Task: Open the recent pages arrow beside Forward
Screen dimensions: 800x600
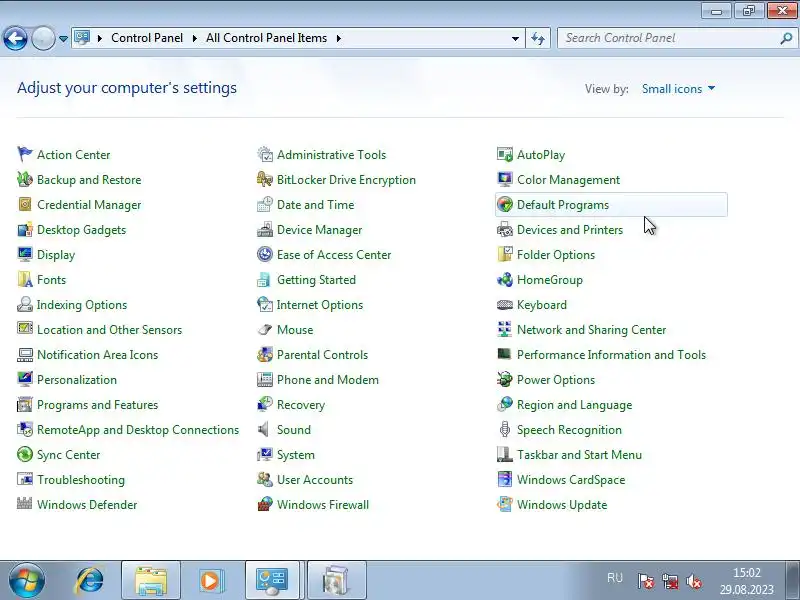Action: click(63, 38)
